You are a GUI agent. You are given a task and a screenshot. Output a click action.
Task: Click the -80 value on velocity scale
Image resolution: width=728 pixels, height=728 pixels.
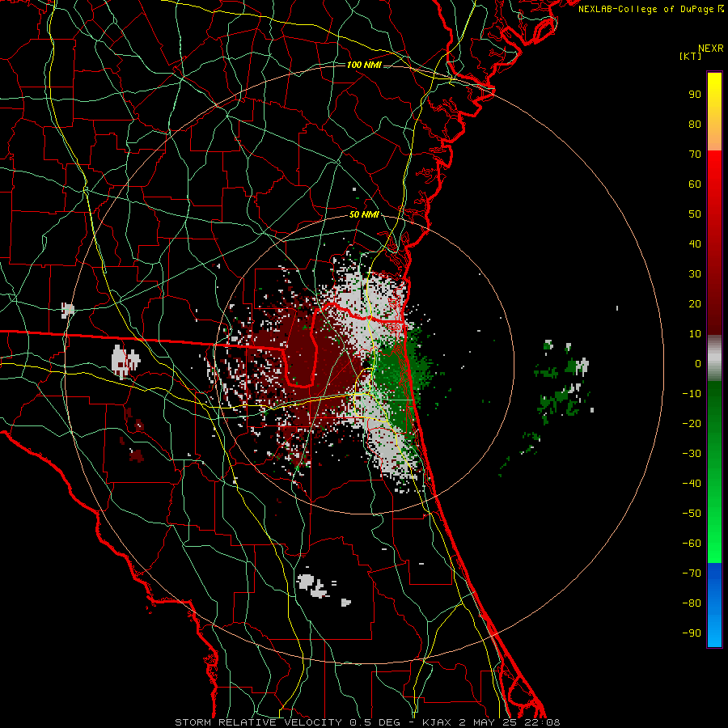tap(692, 603)
